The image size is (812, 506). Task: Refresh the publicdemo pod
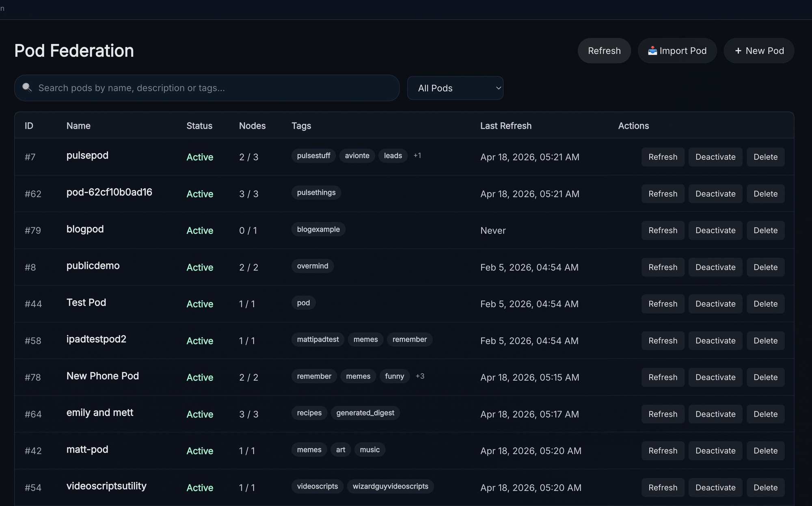pyautogui.click(x=663, y=267)
